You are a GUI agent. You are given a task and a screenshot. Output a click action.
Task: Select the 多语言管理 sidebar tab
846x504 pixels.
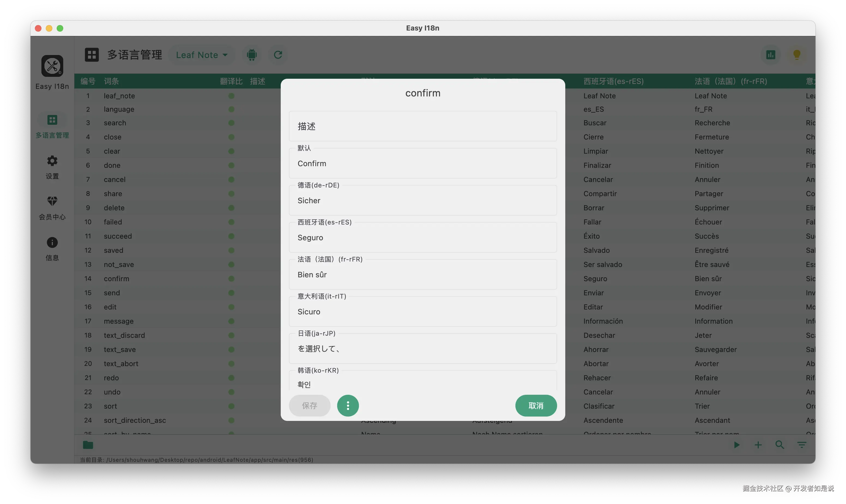pyautogui.click(x=52, y=125)
